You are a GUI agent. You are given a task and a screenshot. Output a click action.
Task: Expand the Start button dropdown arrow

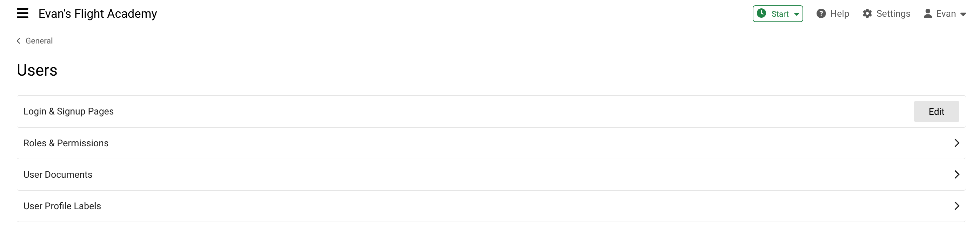(x=796, y=14)
